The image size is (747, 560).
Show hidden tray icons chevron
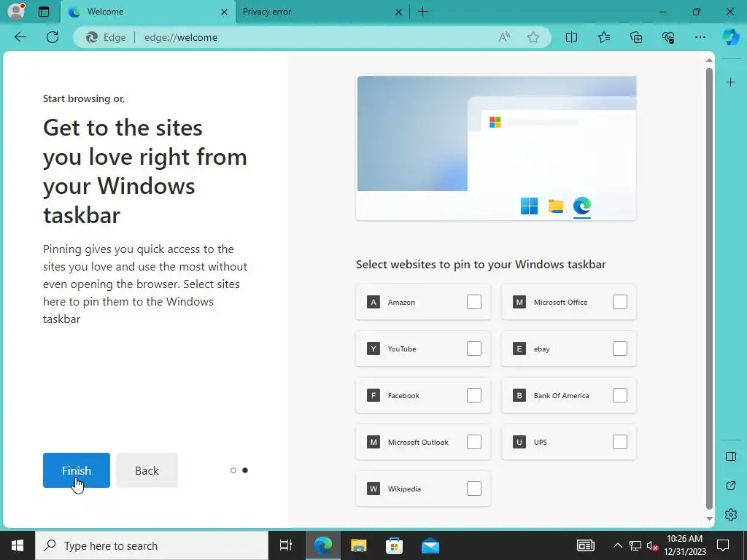point(617,545)
